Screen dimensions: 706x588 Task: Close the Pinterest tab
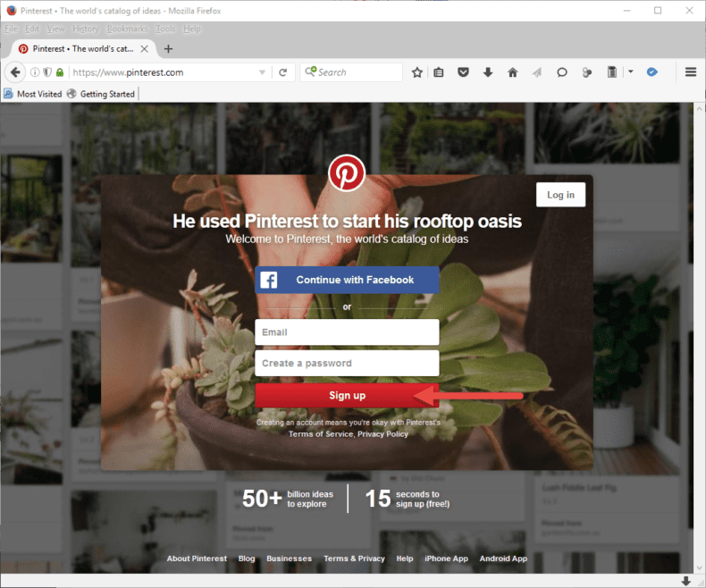(147, 49)
